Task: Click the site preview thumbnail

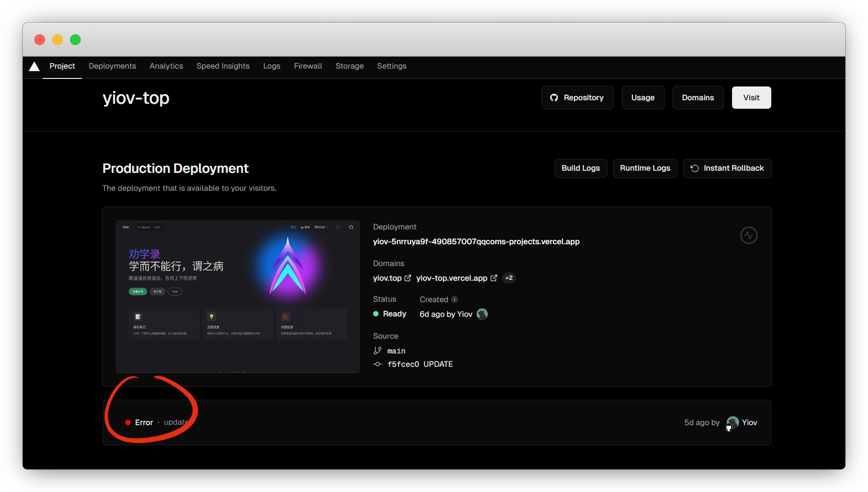Action: click(238, 296)
